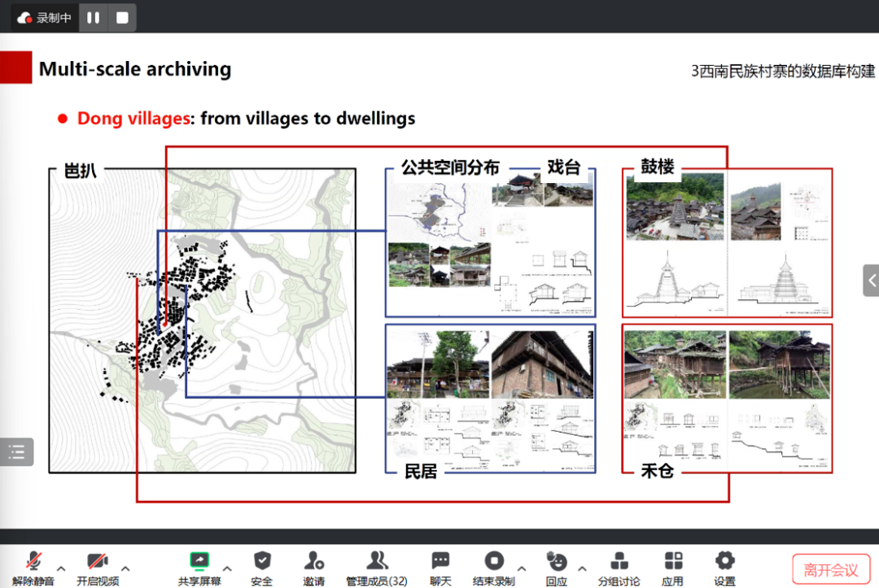Expand audio options arrow beside 解除静音
The image size is (879, 588).
coord(61,568)
